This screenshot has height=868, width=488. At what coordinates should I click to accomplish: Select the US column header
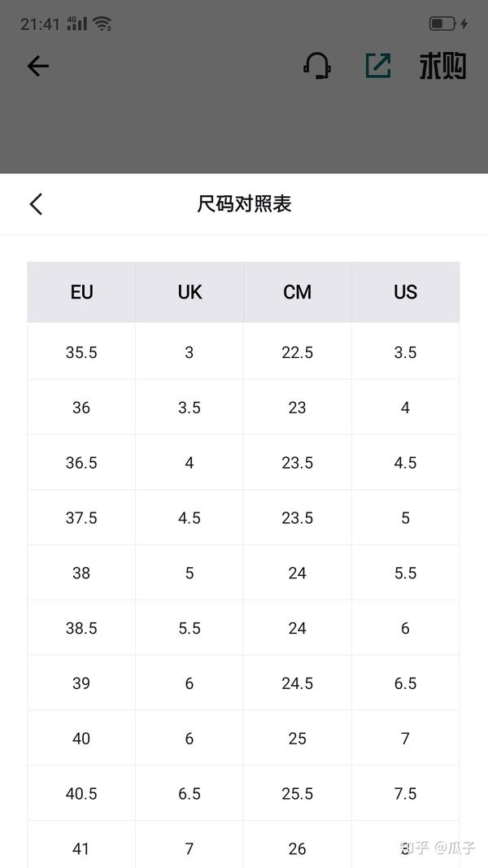(406, 292)
